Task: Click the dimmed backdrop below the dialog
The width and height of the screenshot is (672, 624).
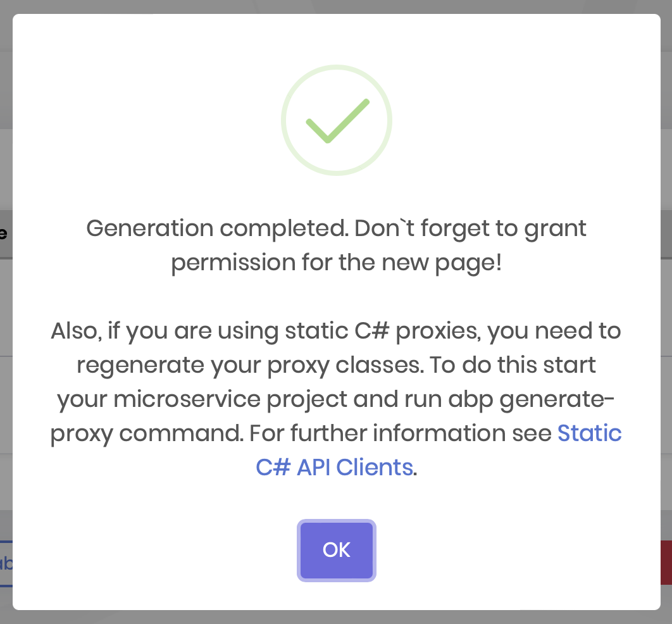Action: pos(336,617)
